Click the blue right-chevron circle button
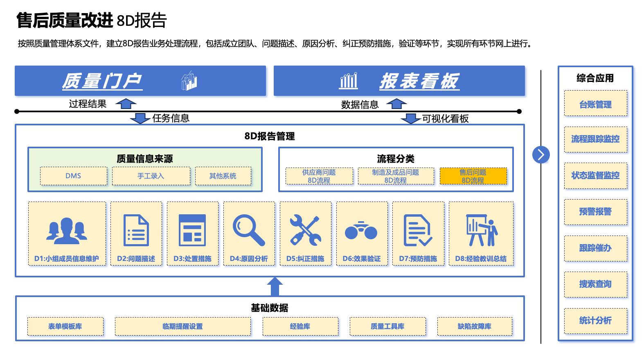The image size is (644, 363). pyautogui.click(x=541, y=155)
